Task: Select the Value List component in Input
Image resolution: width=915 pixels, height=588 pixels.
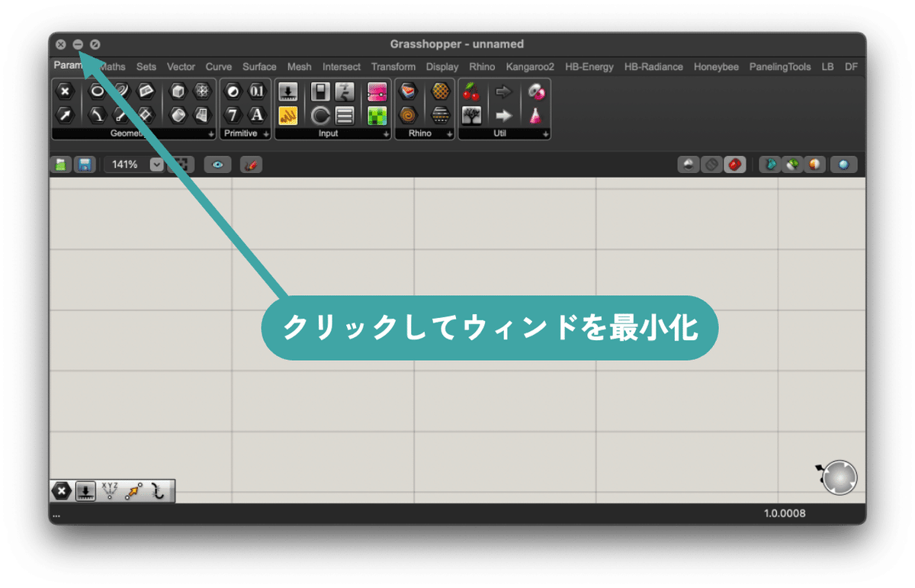Action: tap(345, 115)
